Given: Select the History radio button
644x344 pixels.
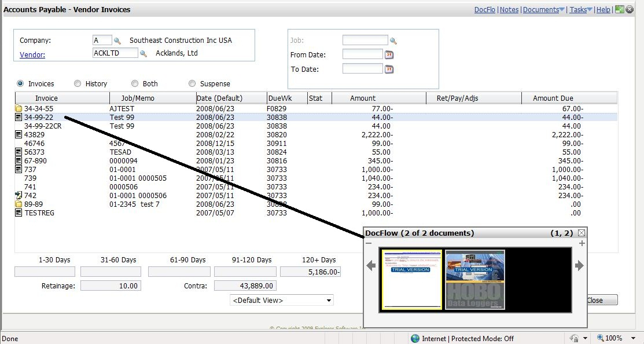Looking at the screenshot, I should tap(77, 83).
